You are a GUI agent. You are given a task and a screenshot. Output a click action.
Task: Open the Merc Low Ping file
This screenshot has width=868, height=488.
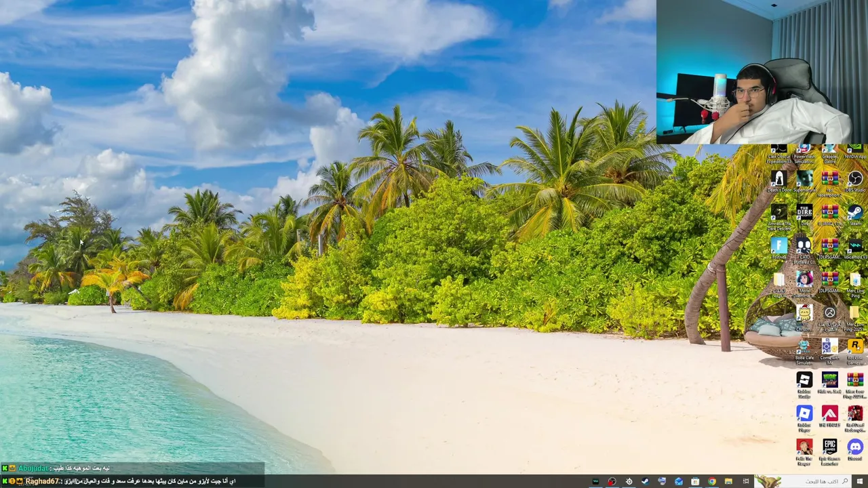[855, 283]
